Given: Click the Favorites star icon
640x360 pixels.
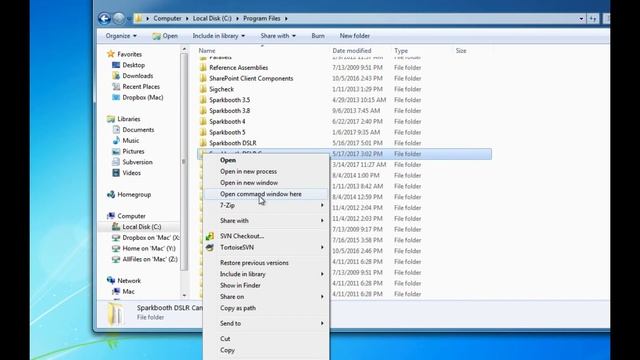Looking at the screenshot, I should click(111, 54).
